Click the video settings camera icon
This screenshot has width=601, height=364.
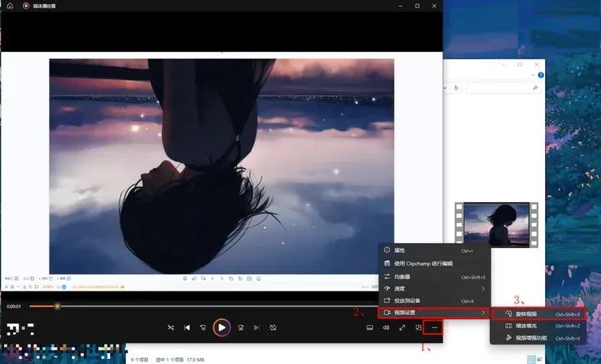click(x=387, y=313)
